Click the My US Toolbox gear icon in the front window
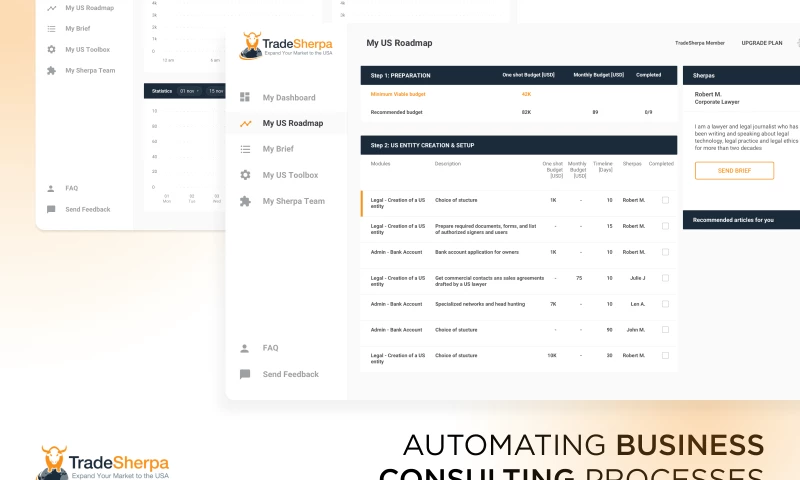This screenshot has width=800, height=480. point(245,175)
